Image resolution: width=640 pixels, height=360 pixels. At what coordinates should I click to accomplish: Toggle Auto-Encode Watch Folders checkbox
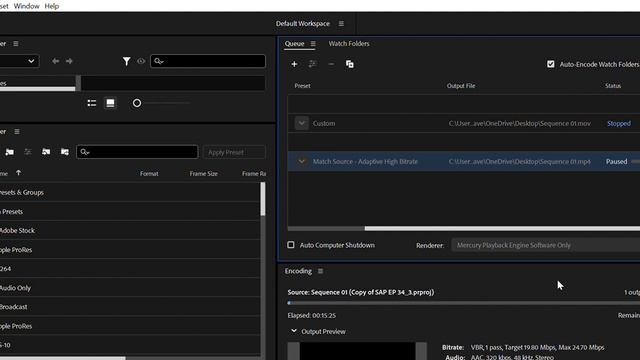pyautogui.click(x=551, y=64)
